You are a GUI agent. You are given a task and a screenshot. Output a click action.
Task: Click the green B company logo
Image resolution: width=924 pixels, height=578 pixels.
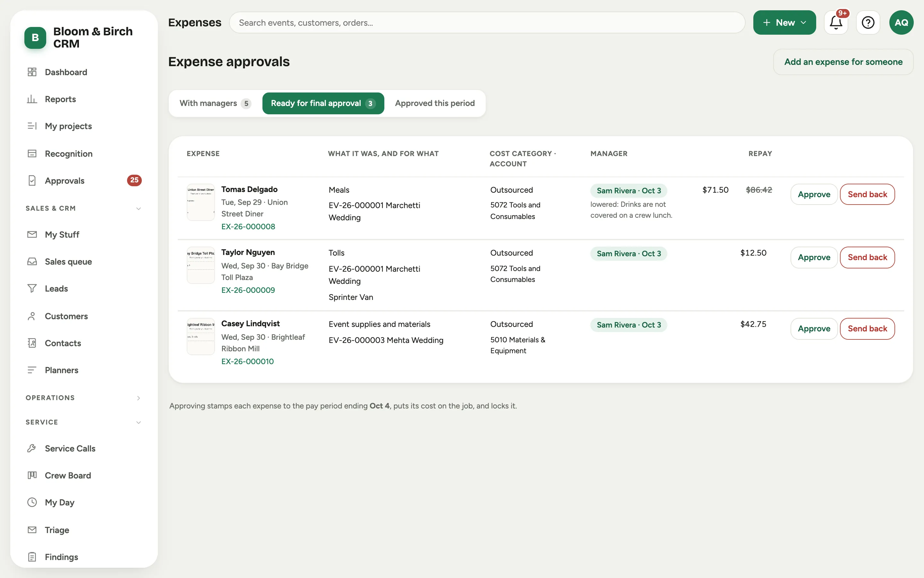[35, 38]
